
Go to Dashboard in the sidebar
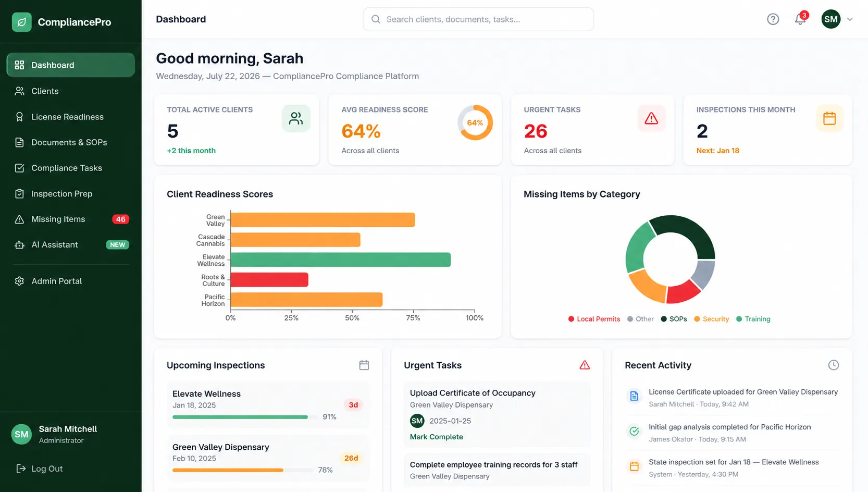71,65
